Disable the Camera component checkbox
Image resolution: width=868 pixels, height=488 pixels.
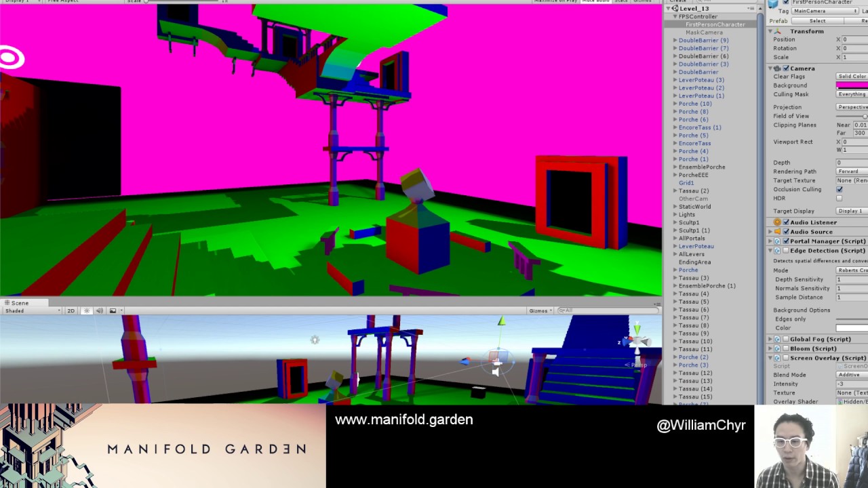(786, 68)
